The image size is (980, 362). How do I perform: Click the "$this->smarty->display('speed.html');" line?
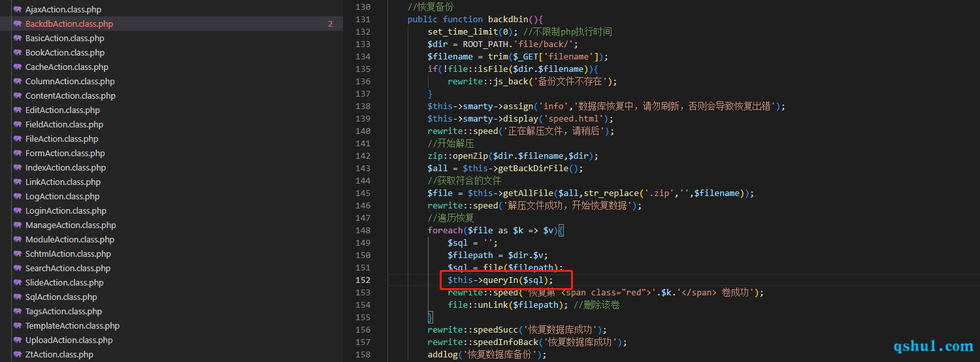pyautogui.click(x=521, y=119)
